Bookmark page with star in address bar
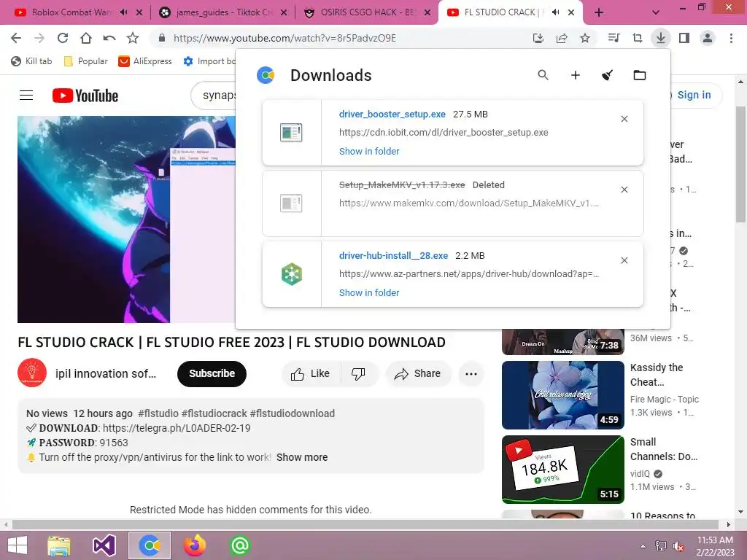The height and width of the screenshot is (560, 747). [585, 38]
